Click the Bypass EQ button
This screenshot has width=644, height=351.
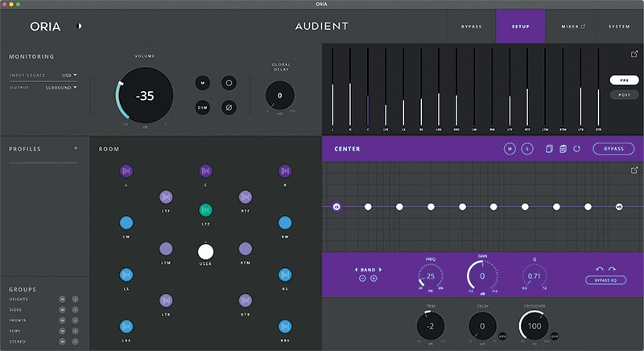coord(606,280)
